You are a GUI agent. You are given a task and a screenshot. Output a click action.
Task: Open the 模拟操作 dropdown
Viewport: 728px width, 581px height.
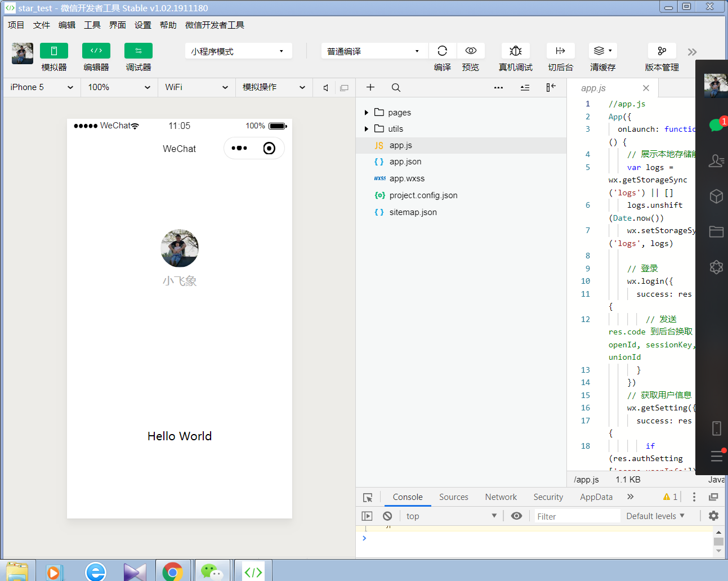coord(274,87)
